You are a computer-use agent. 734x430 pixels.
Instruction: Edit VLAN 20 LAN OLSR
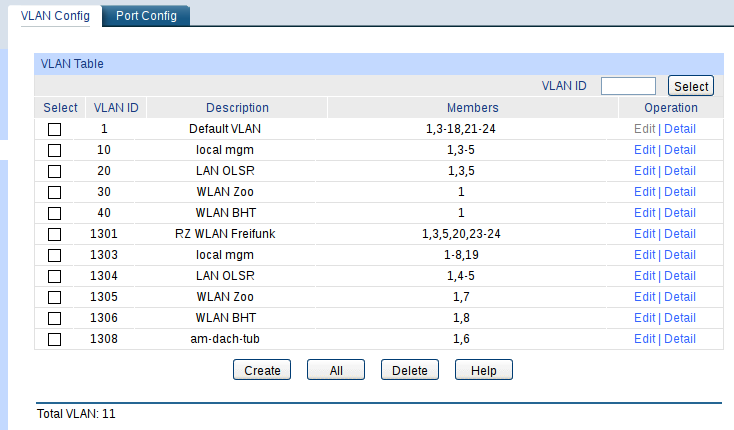[645, 171]
